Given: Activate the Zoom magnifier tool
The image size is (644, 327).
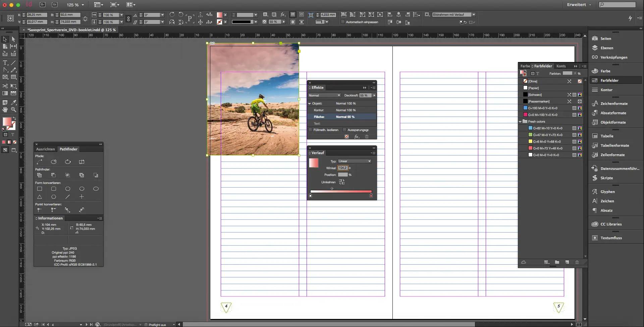Looking at the screenshot, I should point(13,110).
